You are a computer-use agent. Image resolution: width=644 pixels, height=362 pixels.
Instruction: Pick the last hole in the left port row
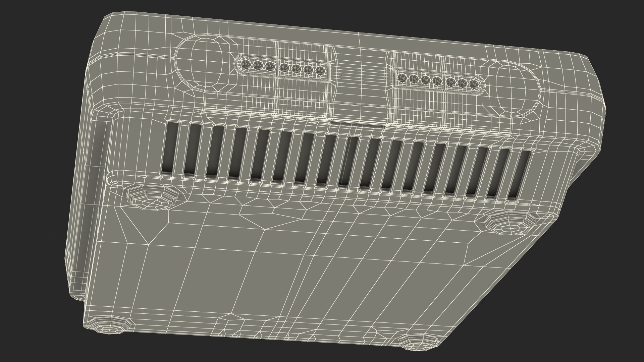tap(321, 71)
